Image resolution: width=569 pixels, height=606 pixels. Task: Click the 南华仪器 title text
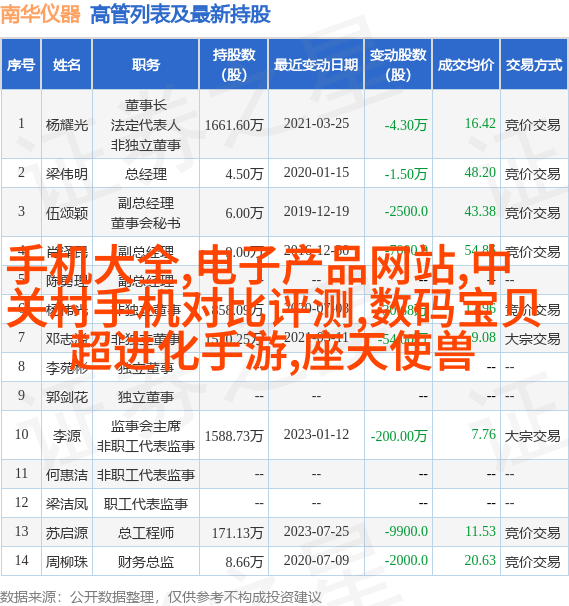coord(40,15)
